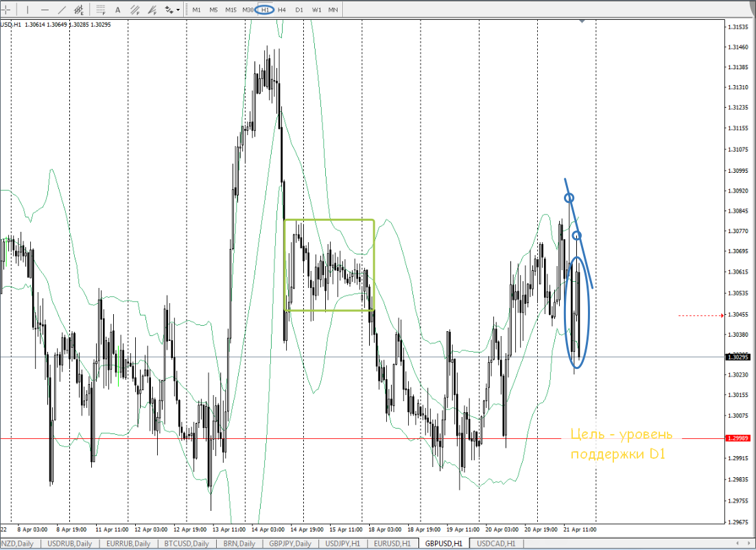Click price scale value 1.30770
The image size is (756, 550).
(x=739, y=231)
